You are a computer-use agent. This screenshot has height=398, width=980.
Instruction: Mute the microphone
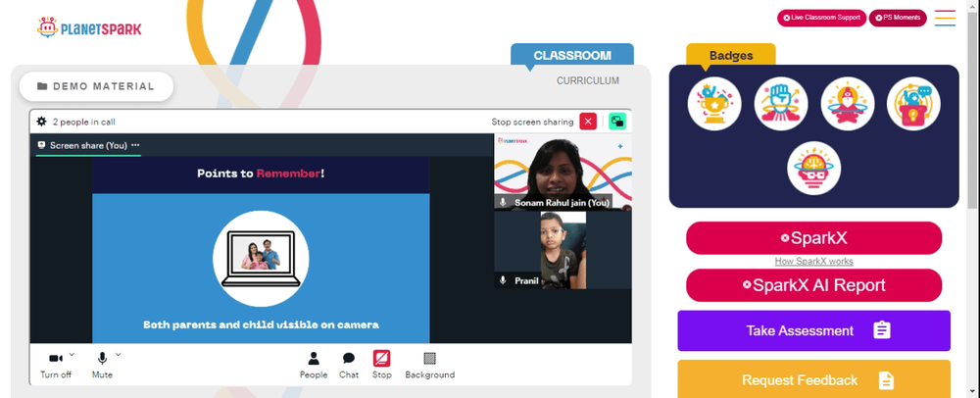102,365
